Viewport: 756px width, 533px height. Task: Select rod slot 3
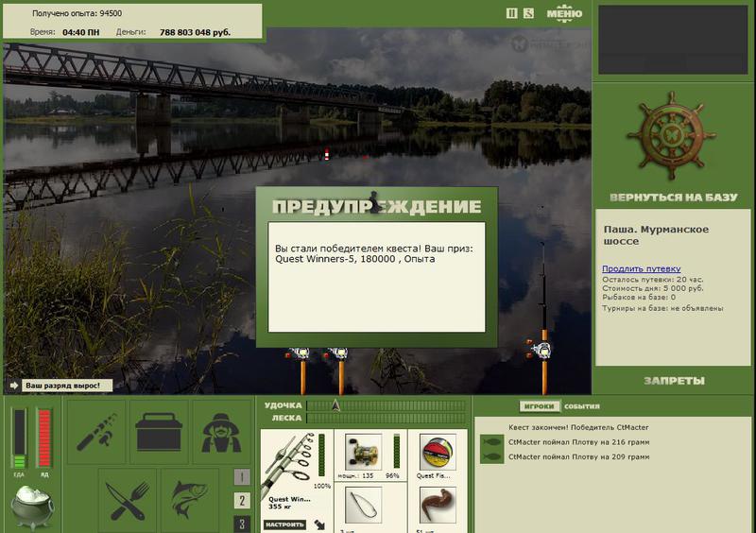242,524
